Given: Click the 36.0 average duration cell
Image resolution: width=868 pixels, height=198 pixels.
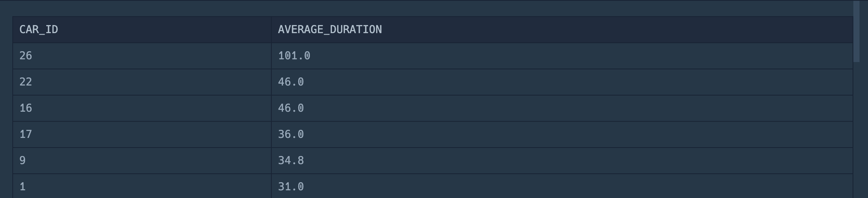Looking at the screenshot, I should (562, 134).
